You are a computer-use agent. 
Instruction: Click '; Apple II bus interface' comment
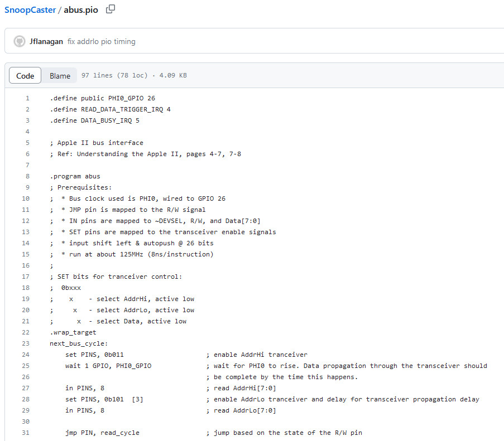[97, 143]
